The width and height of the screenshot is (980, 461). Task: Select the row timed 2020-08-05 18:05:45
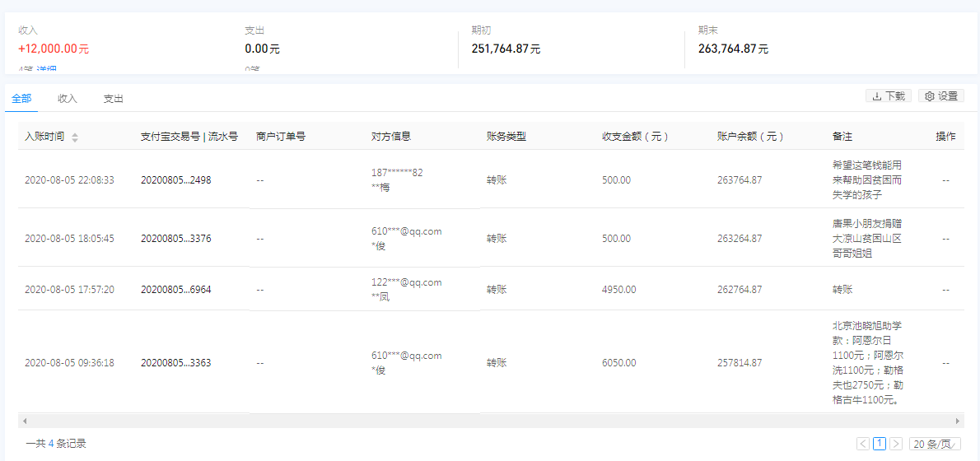pyautogui.click(x=69, y=239)
